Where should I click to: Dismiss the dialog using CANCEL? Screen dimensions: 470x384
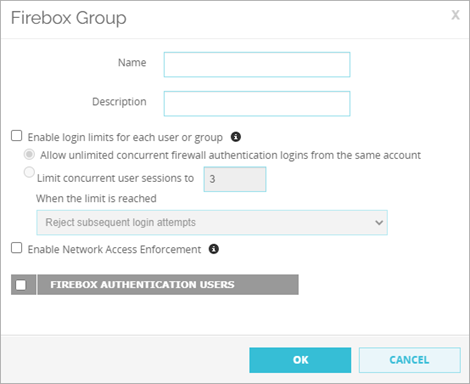[410, 360]
